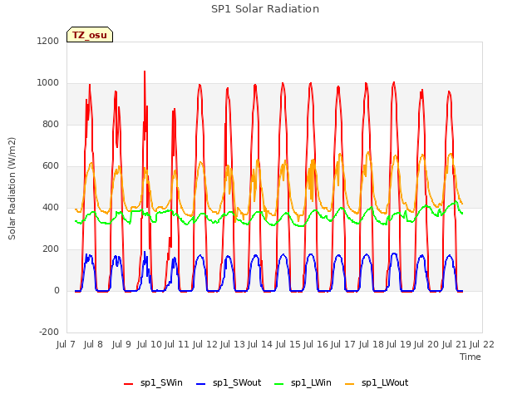Image resolution: width=532 pixels, height=399 pixels.
Task: Click the Solar Radiation (W/m2) axis label
Action: click(x=12, y=189)
